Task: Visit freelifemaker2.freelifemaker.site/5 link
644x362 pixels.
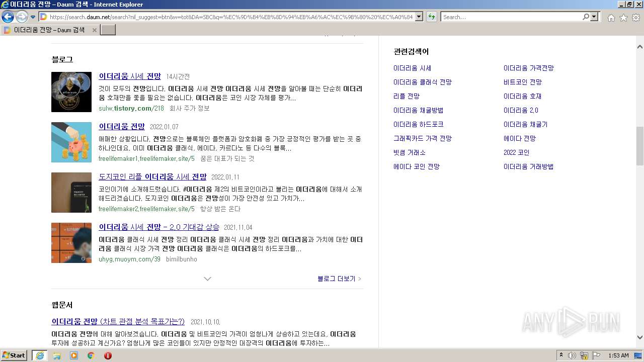Action: [x=146, y=209]
